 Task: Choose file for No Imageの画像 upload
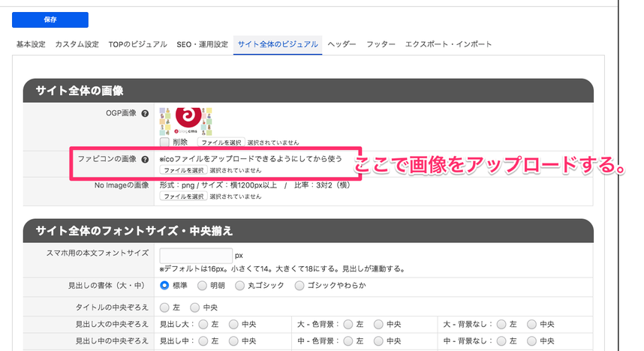point(184,196)
